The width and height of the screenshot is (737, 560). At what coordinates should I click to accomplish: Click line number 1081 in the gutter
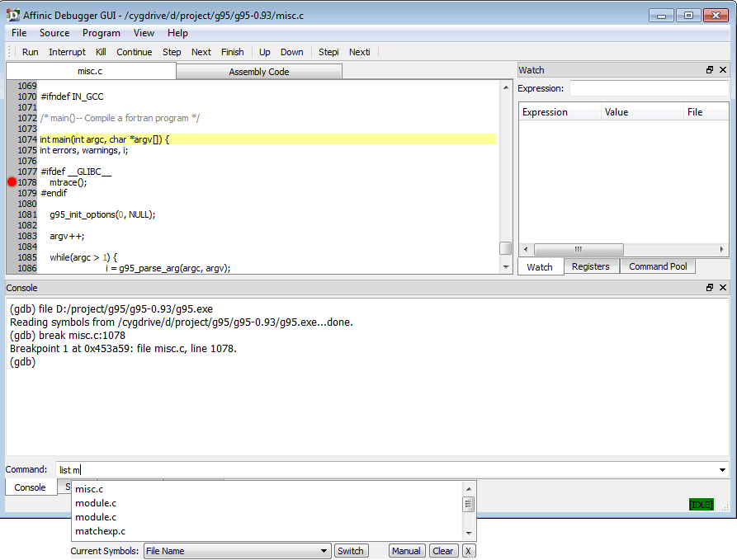(27, 214)
